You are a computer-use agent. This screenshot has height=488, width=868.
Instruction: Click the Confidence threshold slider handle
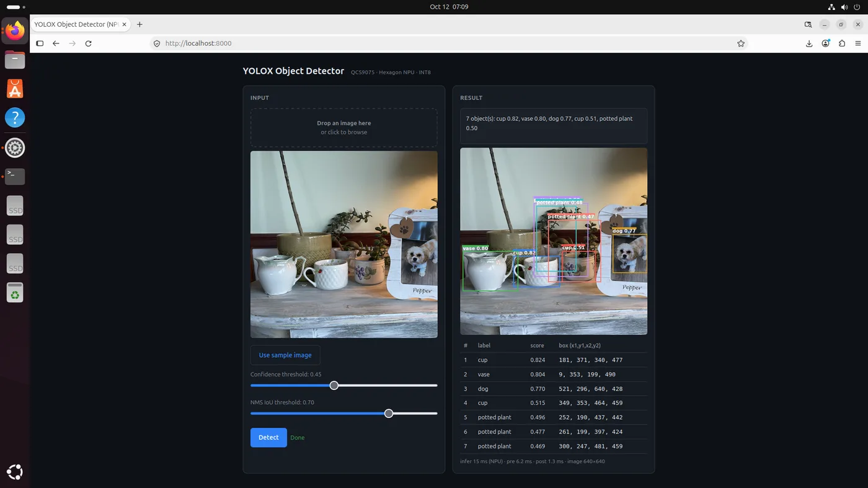(x=334, y=385)
